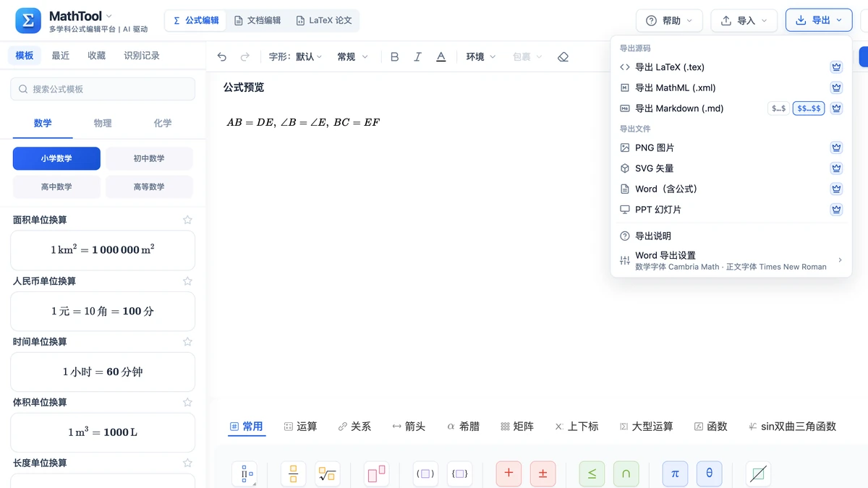
Task: Insert curly braces template
Action: click(x=460, y=474)
